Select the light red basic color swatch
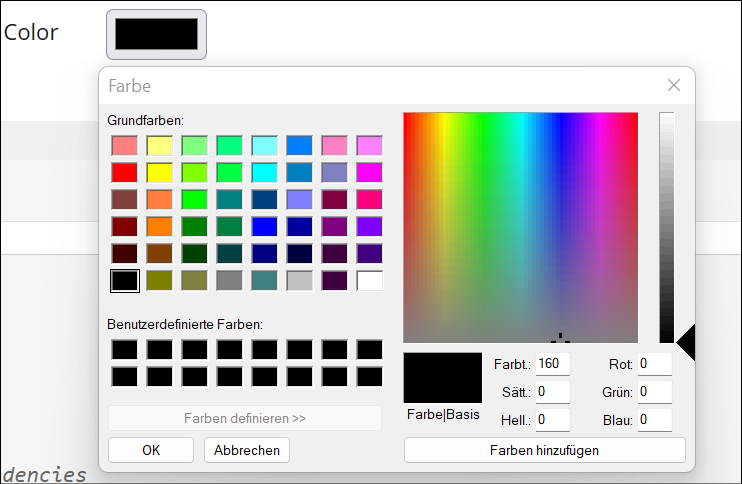 [125, 146]
